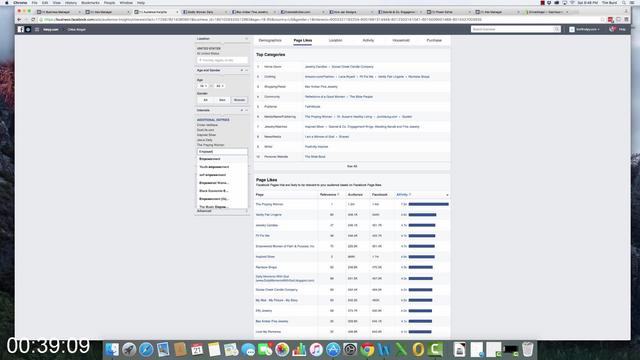Open App Store from the dock
Viewport: 640px width, 360px height.
[333, 349]
